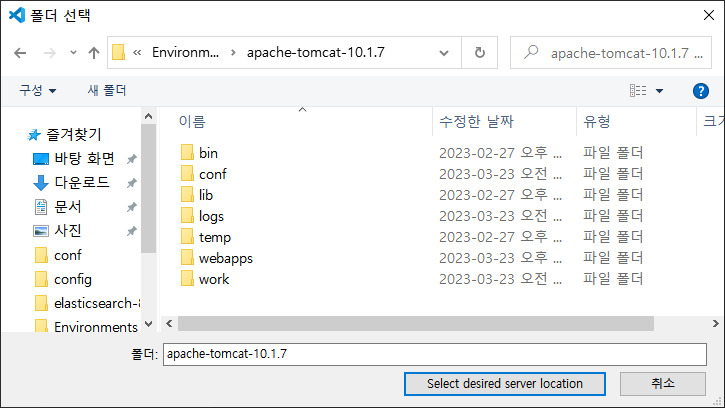Confirm with Select desired server location
Screen dimensions: 725x408
click(x=505, y=384)
